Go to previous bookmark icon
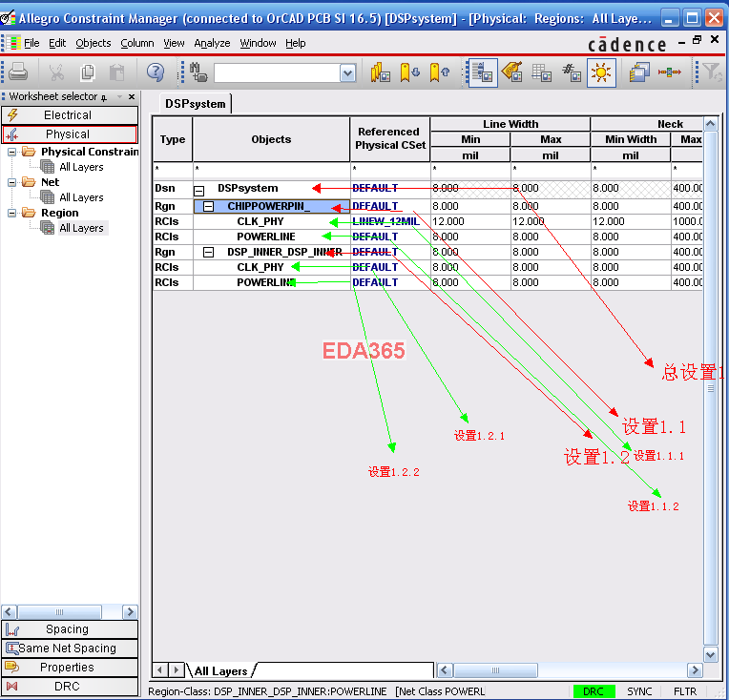 point(439,72)
